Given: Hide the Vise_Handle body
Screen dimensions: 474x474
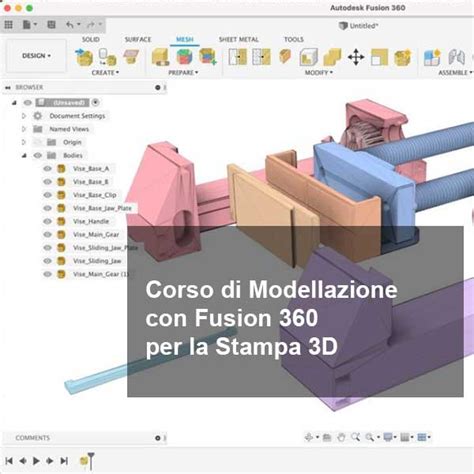Looking at the screenshot, I should [x=48, y=221].
